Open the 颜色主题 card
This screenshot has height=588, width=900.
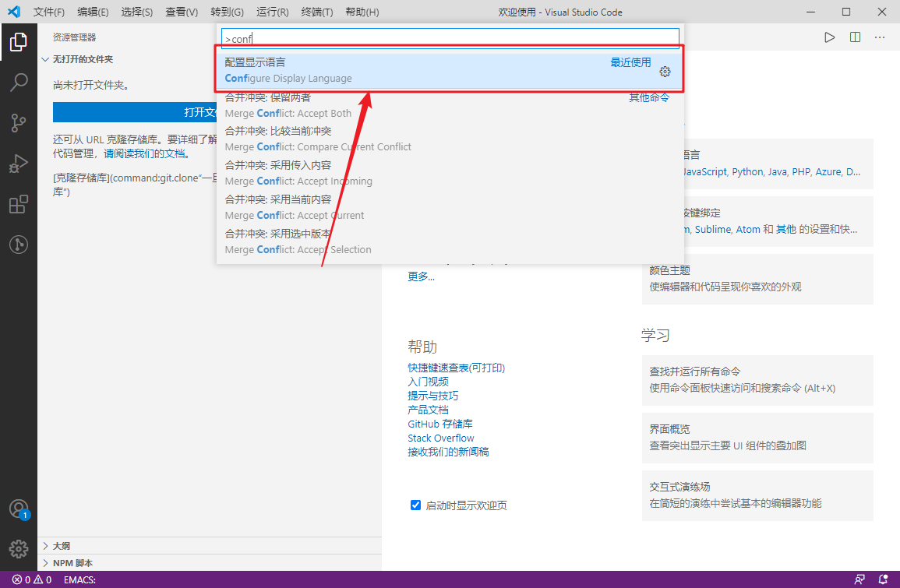click(757, 279)
